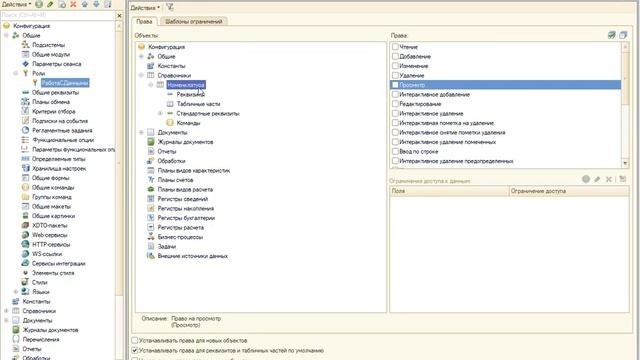Viewport: 640px width, 360px height.
Task: Collapse Роли node in left tree
Action: pos(16,73)
